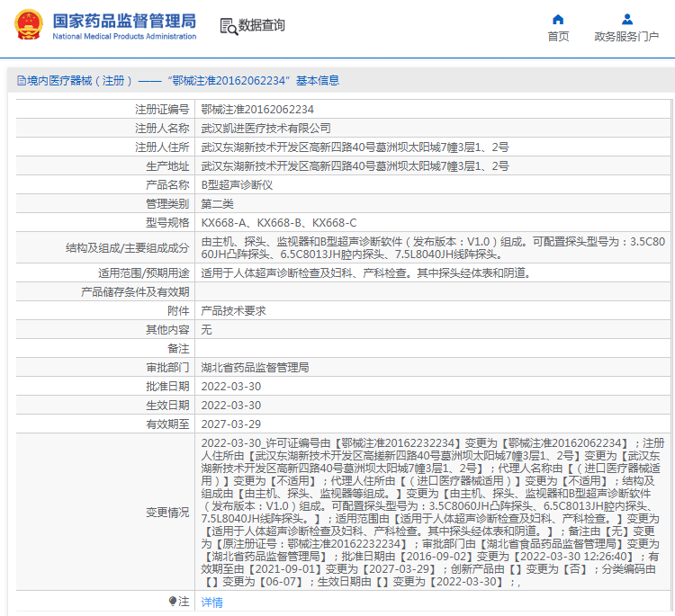Screen dimensions: 675x616
Task: Select model spec KX668-A、KX668-B、KX668-C
Action: point(279,223)
